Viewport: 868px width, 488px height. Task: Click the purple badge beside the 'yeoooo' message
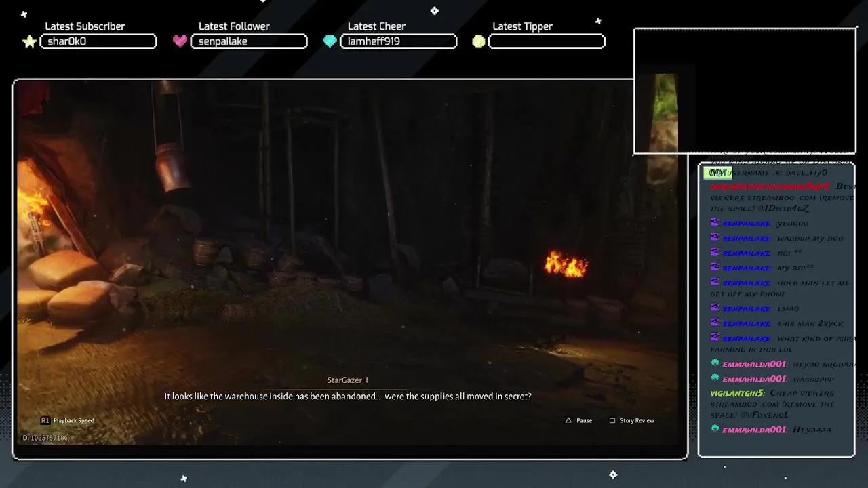point(715,222)
